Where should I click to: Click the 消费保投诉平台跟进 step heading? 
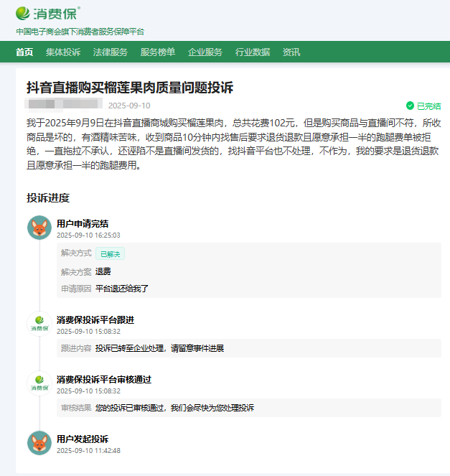pos(95,320)
